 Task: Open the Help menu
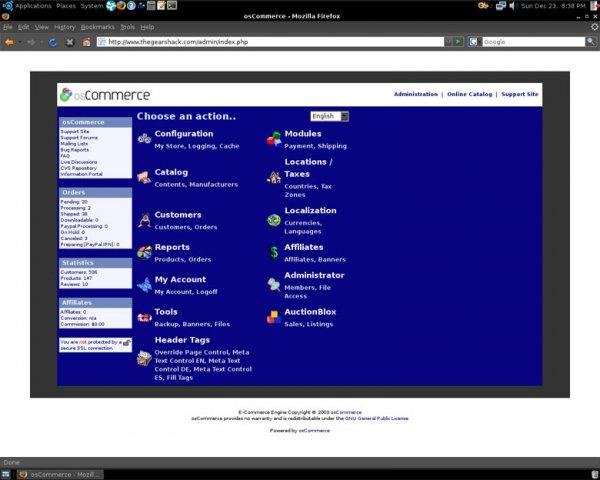147,27
